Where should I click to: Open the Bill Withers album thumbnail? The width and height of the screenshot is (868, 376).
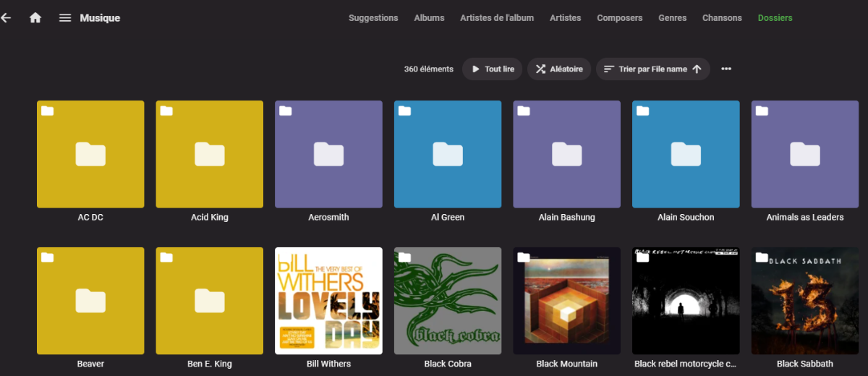coord(328,301)
